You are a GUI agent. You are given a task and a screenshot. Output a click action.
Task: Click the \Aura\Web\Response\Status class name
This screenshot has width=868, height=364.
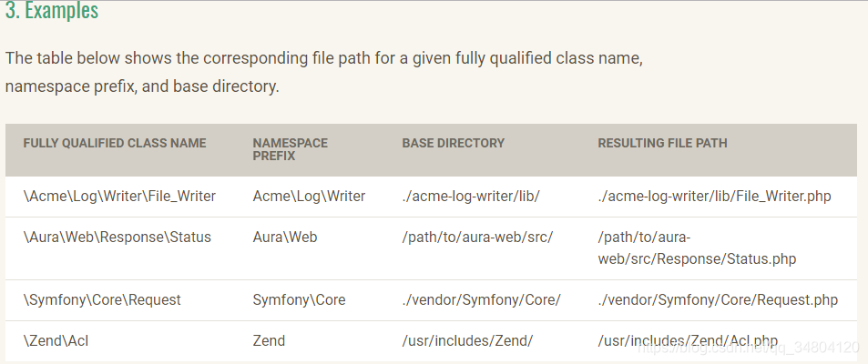pos(117,238)
